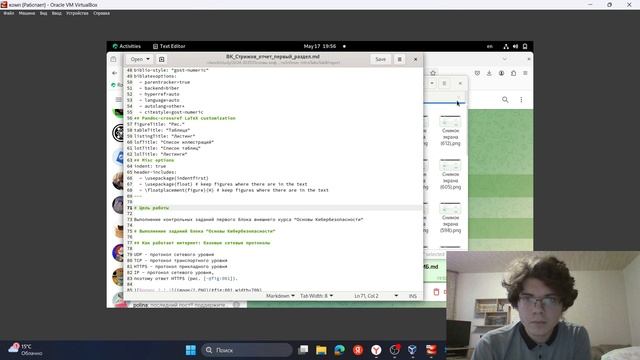The height and width of the screenshot is (360, 640).
Task: Expand the Open button's recent files arrow
Action: click(148, 59)
